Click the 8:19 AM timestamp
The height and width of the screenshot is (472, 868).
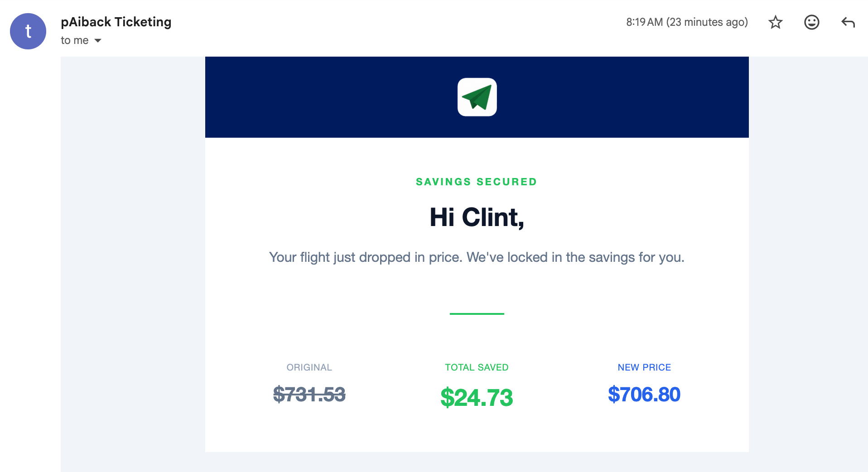[x=686, y=22]
